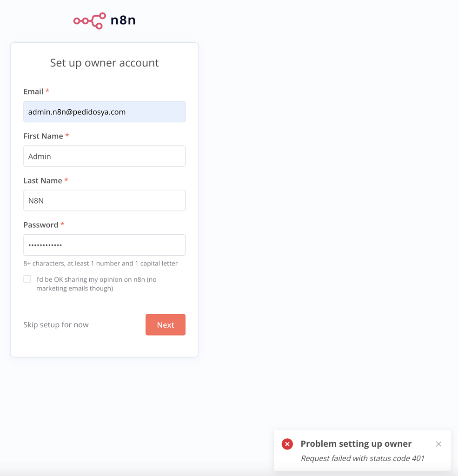Dismiss the error notification with X

(x=438, y=444)
